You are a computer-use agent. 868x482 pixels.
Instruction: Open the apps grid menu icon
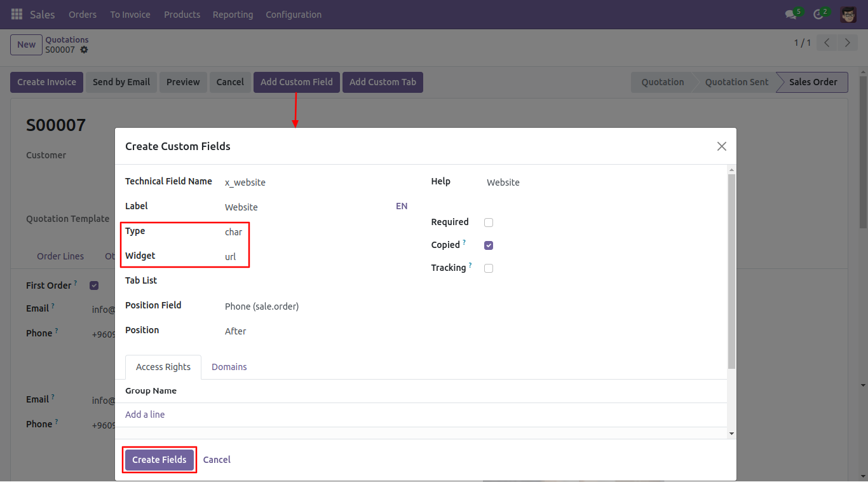tap(17, 14)
